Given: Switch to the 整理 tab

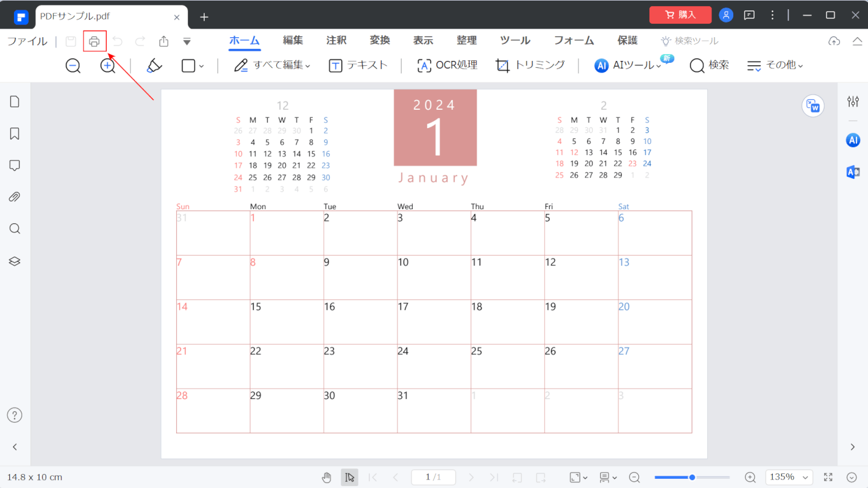Looking at the screenshot, I should coord(467,41).
